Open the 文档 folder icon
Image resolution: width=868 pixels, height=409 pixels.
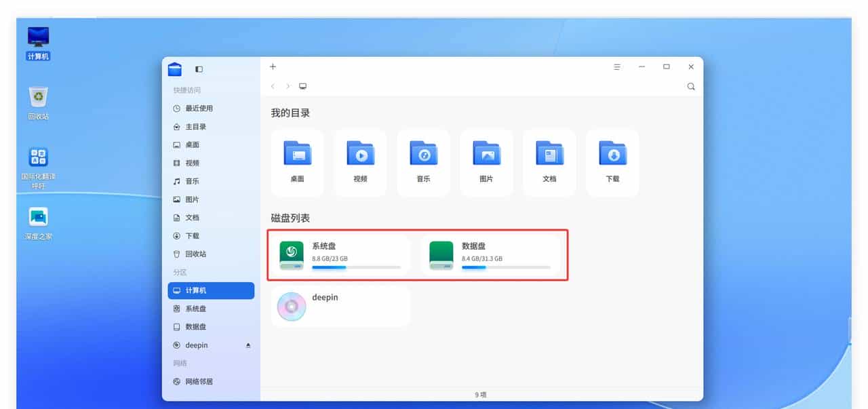[549, 154]
